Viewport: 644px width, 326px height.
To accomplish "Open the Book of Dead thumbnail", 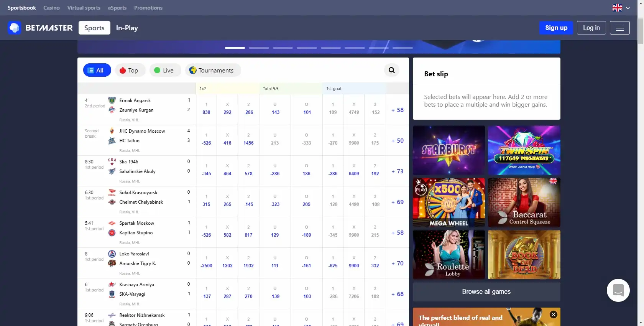I will (524, 255).
